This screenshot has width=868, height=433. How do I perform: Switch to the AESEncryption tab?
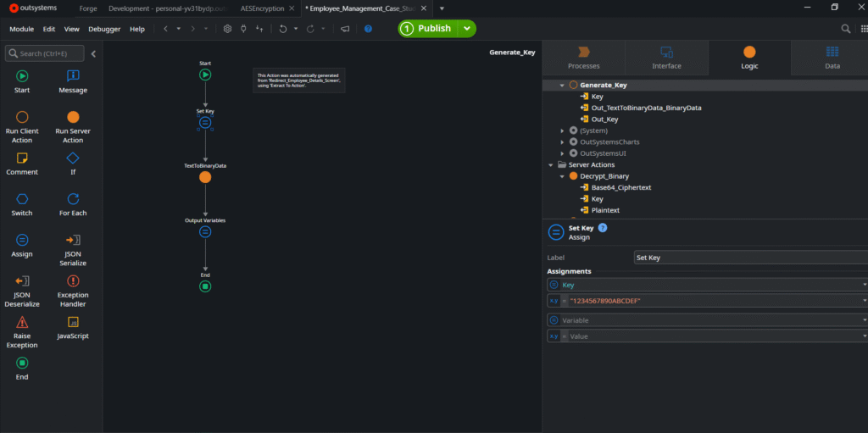[x=263, y=8]
